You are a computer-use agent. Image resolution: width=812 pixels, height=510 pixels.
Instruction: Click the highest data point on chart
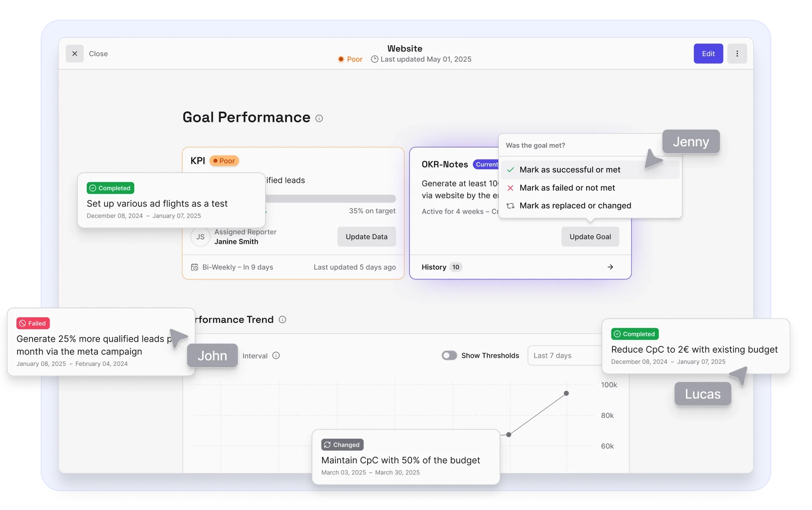coord(566,393)
